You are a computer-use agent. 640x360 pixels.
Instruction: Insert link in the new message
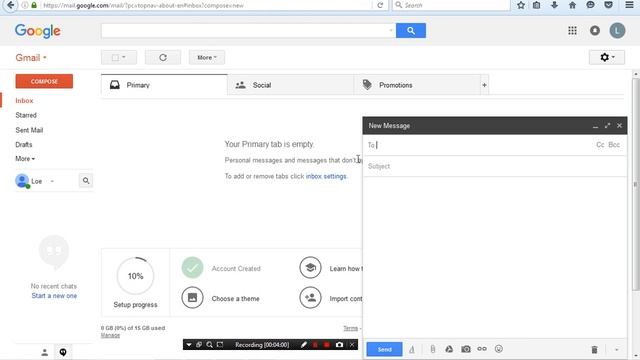[x=482, y=349]
